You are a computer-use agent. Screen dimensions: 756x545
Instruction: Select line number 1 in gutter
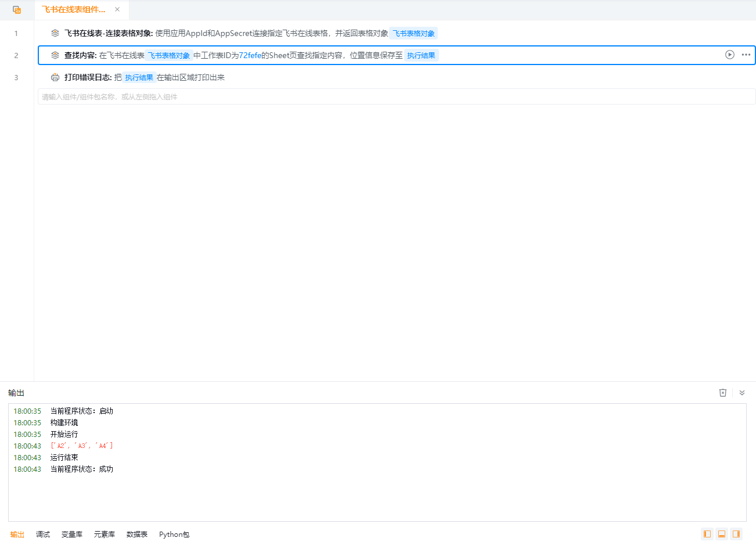click(16, 33)
